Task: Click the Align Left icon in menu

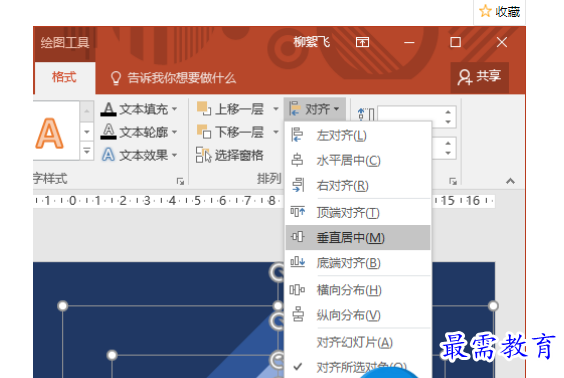Action: point(297,135)
